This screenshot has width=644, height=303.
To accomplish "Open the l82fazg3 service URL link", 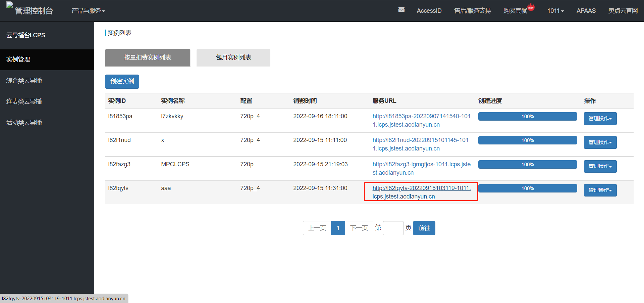I will tap(421, 165).
